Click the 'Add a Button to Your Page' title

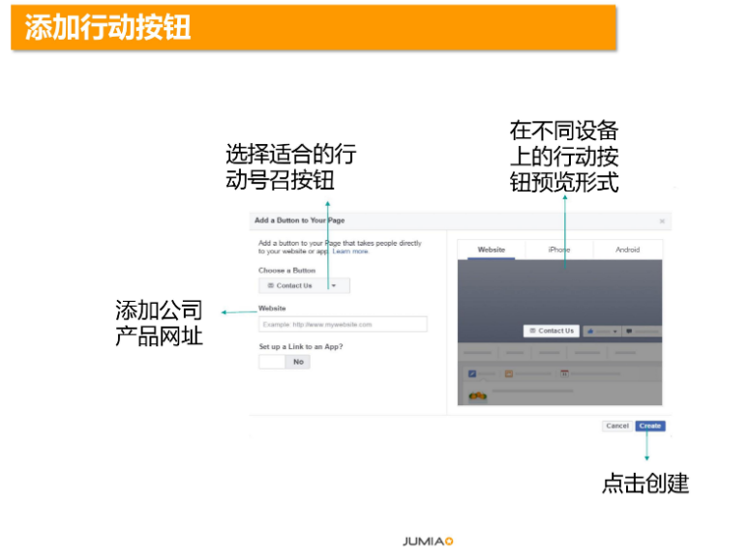coord(299,220)
